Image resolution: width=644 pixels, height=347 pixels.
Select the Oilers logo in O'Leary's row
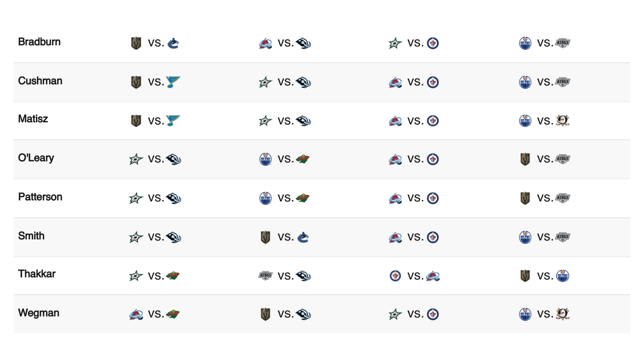coord(266,159)
